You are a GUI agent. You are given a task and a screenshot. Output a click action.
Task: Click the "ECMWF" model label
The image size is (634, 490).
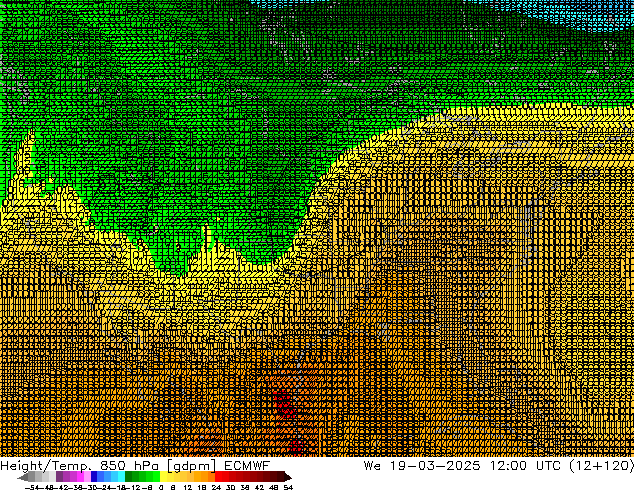[x=247, y=466]
